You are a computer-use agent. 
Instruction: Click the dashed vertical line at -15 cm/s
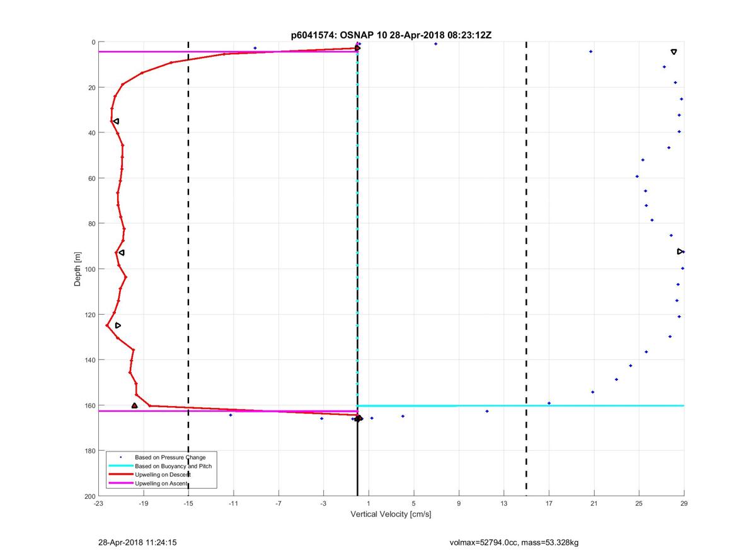tap(188, 269)
